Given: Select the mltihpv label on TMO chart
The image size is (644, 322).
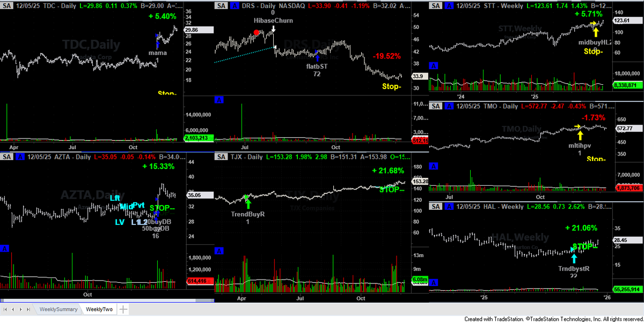Looking at the screenshot, I should click(x=579, y=145).
